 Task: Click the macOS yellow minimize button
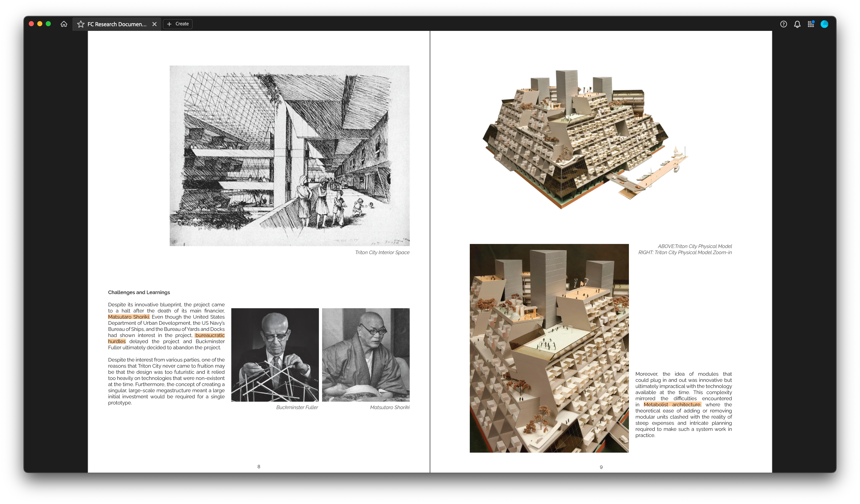[40, 24]
